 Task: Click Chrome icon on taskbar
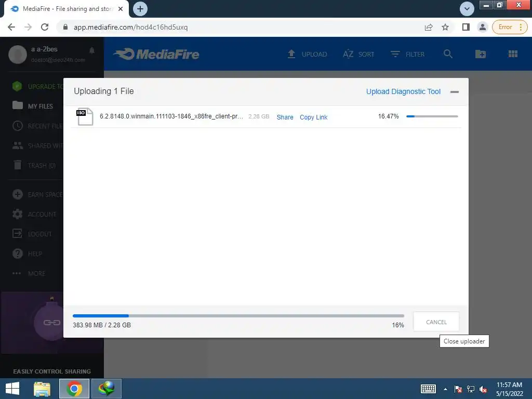click(x=74, y=389)
